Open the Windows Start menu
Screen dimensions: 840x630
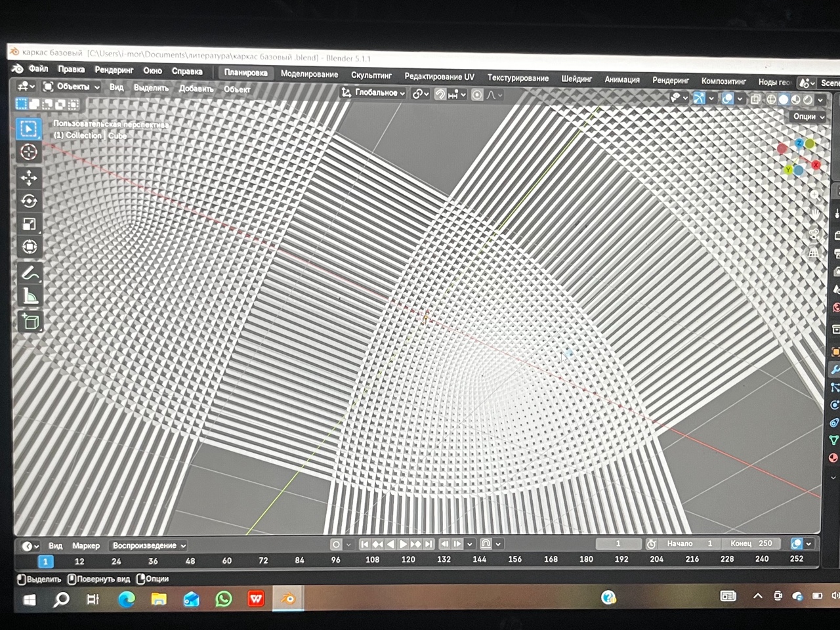pos(30,600)
